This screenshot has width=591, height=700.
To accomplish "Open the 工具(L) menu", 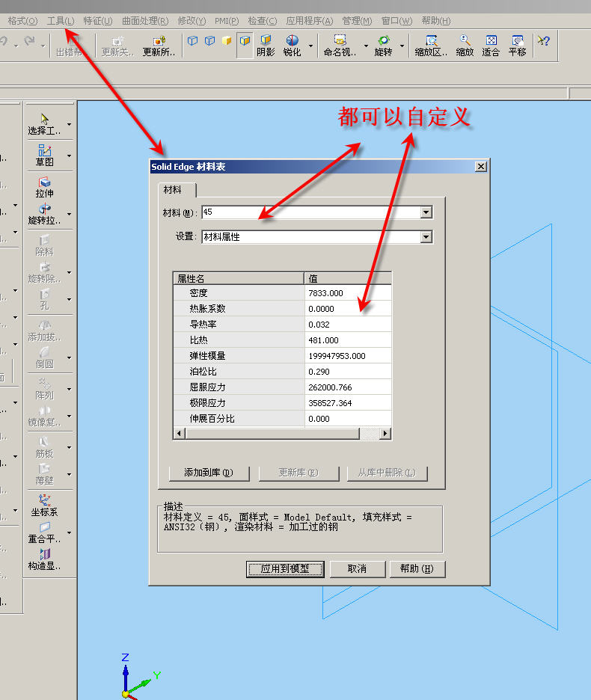I will (61, 21).
